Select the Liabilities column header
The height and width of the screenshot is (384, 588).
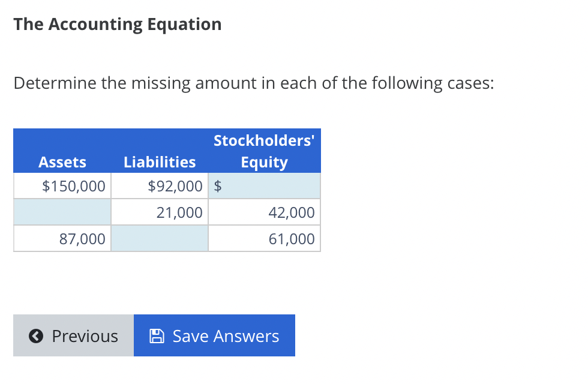[x=160, y=162]
